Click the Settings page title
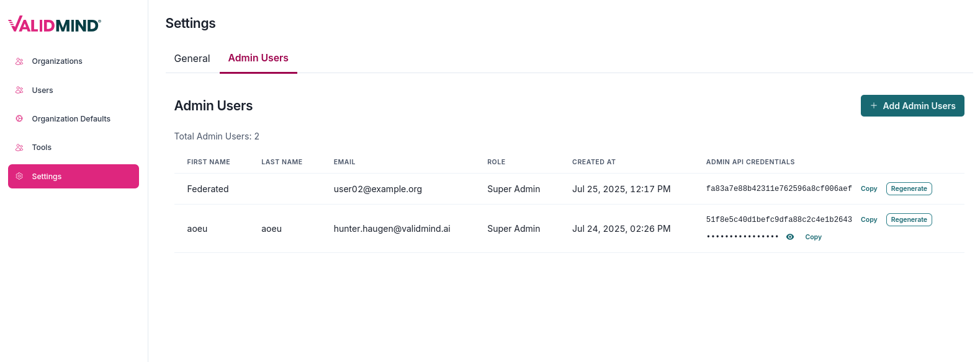The height and width of the screenshot is (362, 980). (191, 24)
